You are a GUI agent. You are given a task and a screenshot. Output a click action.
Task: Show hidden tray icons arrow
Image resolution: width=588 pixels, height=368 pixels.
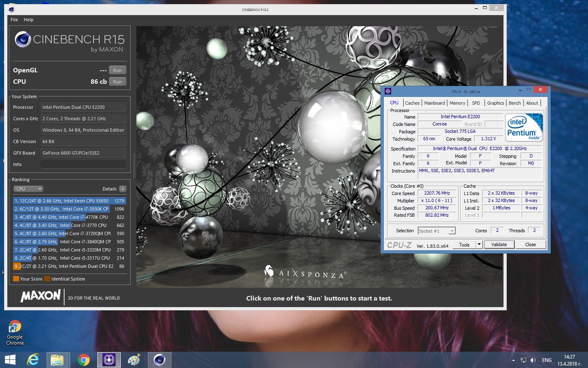coord(513,360)
